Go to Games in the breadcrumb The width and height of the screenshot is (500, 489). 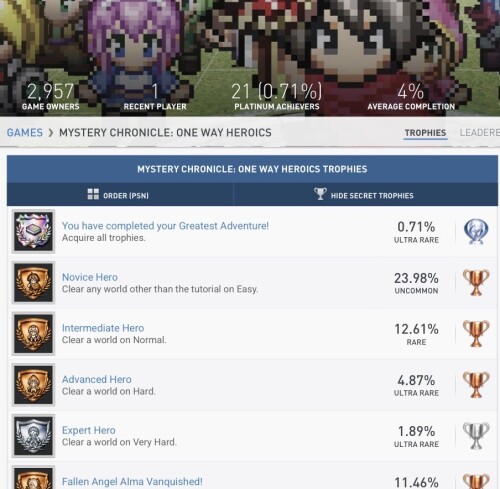(x=25, y=133)
